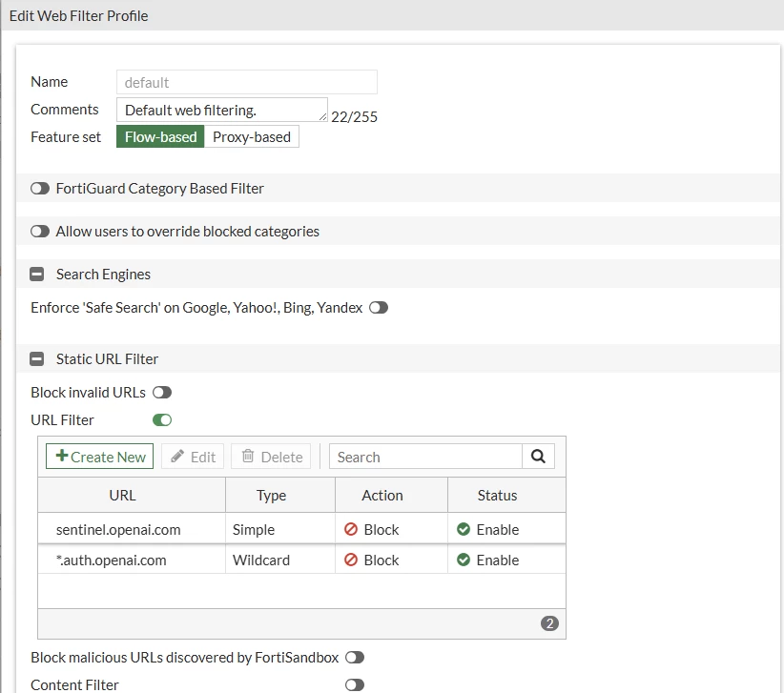The height and width of the screenshot is (693, 784).
Task: Click the Edit button in URL filter toolbar
Action: pyautogui.click(x=193, y=457)
